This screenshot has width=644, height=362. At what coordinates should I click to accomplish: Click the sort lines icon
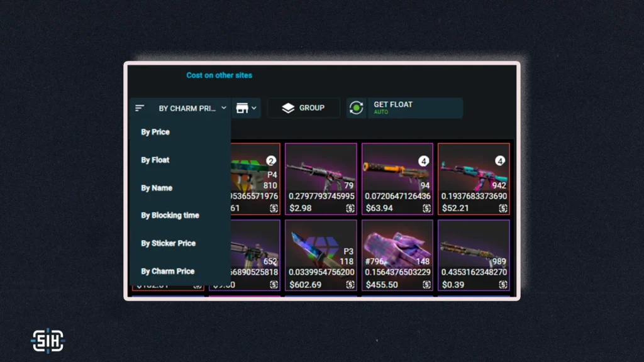139,108
